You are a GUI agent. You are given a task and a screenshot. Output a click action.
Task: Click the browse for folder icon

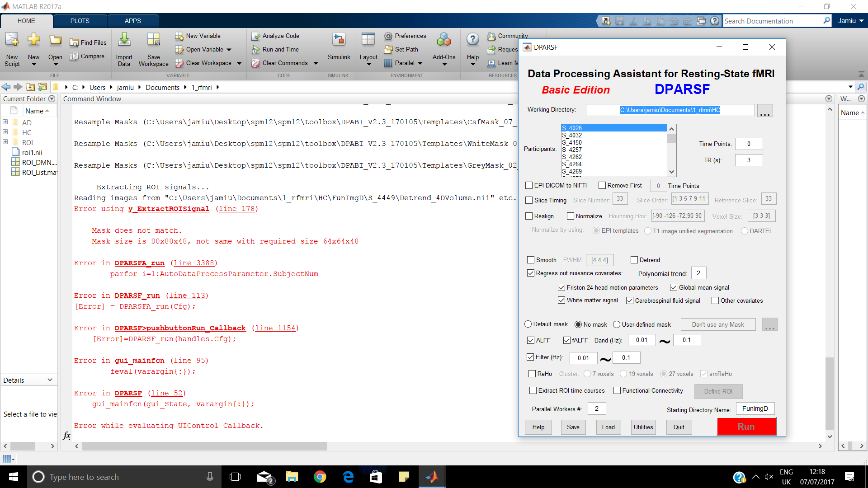click(x=42, y=87)
